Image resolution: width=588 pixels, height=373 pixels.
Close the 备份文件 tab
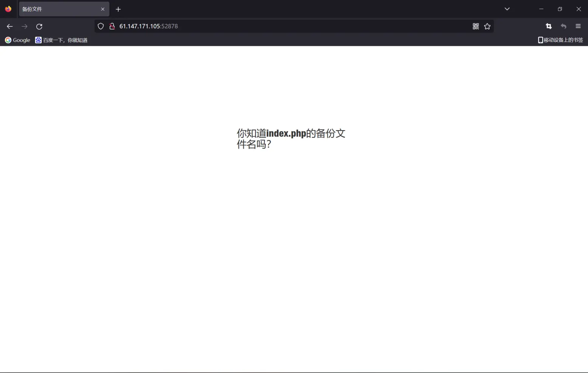[x=103, y=9]
